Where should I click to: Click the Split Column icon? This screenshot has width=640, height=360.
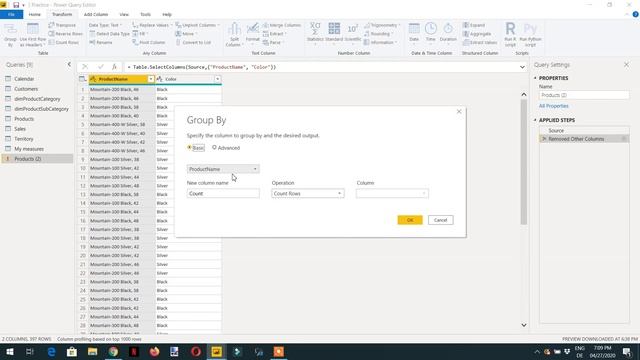(234, 35)
